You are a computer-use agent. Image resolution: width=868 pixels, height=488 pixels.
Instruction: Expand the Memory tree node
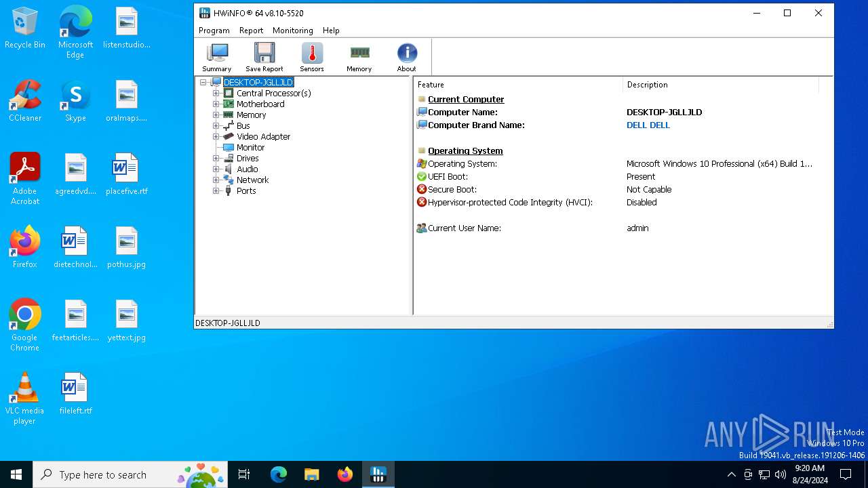pos(216,115)
